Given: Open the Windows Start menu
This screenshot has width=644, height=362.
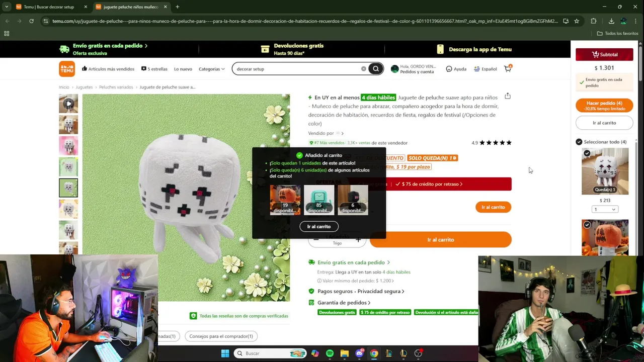Looking at the screenshot, I should (x=225, y=353).
